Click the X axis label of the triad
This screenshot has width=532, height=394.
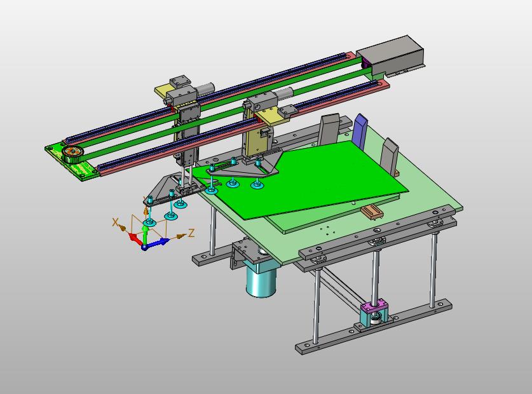(115, 222)
